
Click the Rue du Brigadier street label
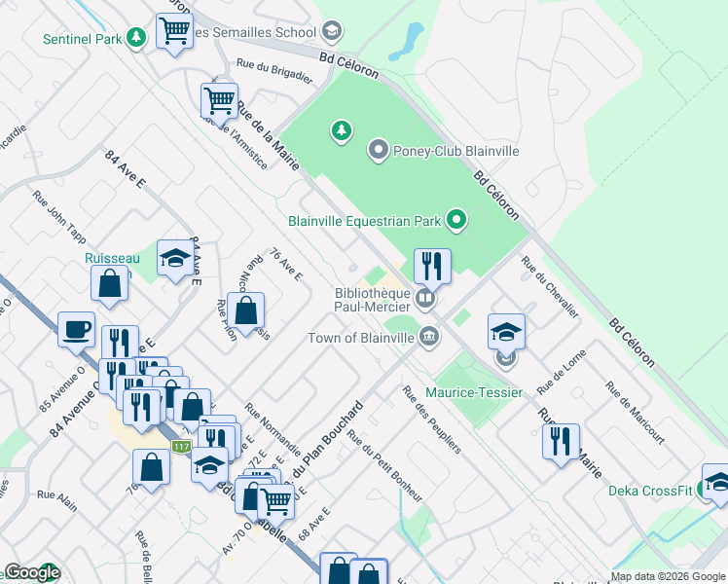[274, 70]
